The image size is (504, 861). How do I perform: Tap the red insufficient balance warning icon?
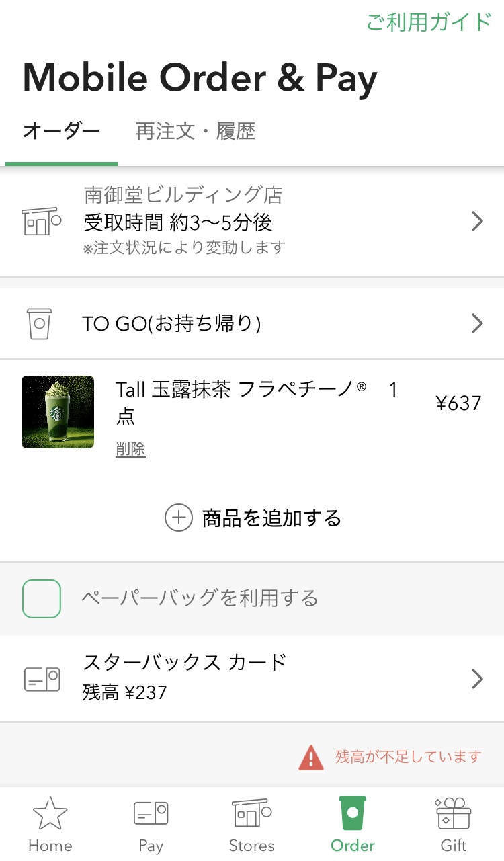click(311, 757)
